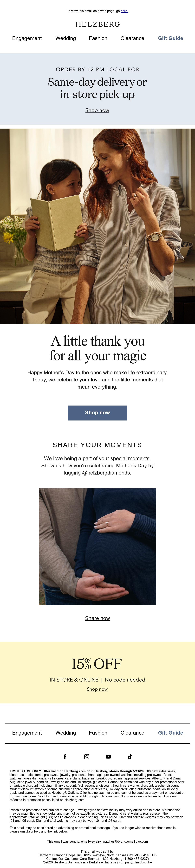The width and height of the screenshot is (195, 868).
Task: Open the pregnancy photo with ring
Action: 97,547
